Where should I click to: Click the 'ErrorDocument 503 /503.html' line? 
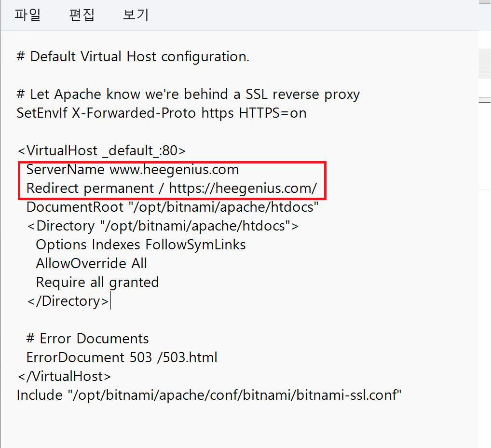[122, 357]
